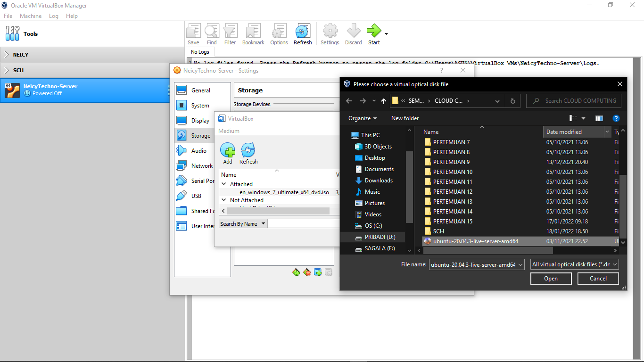Screen dimensions: 644x362
Task: Start the virtual machine with green arrow
Action: click(374, 34)
